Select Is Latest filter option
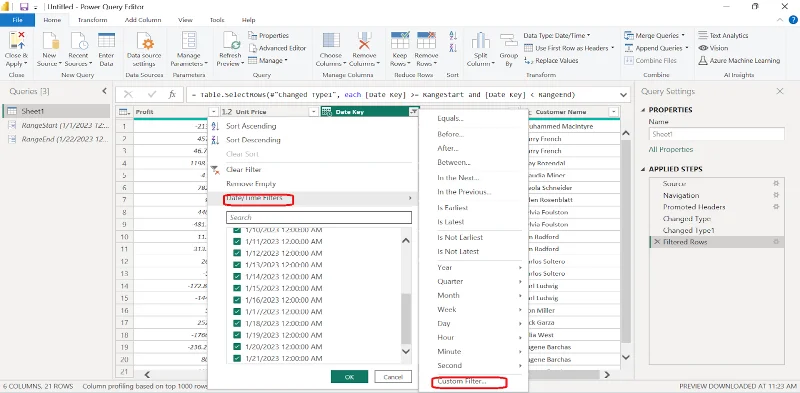The image size is (800, 393). (451, 222)
